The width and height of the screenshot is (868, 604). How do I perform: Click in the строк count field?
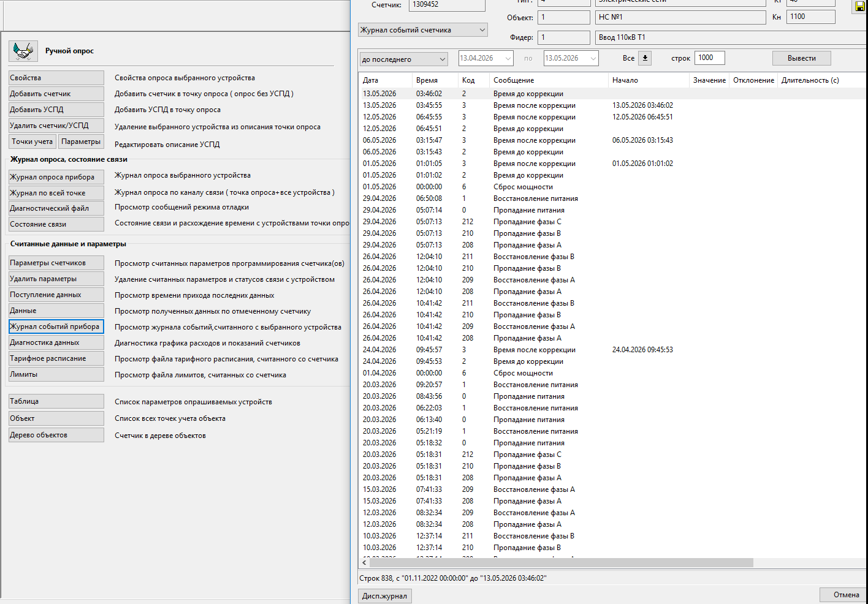[710, 58]
